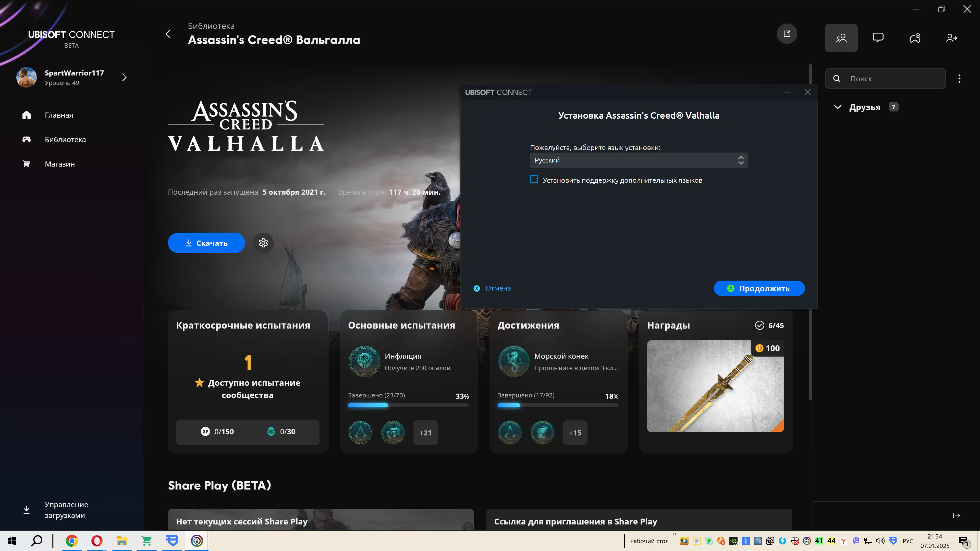The image size is (980, 551).
Task: Open the Награды card heading
Action: coord(668,325)
